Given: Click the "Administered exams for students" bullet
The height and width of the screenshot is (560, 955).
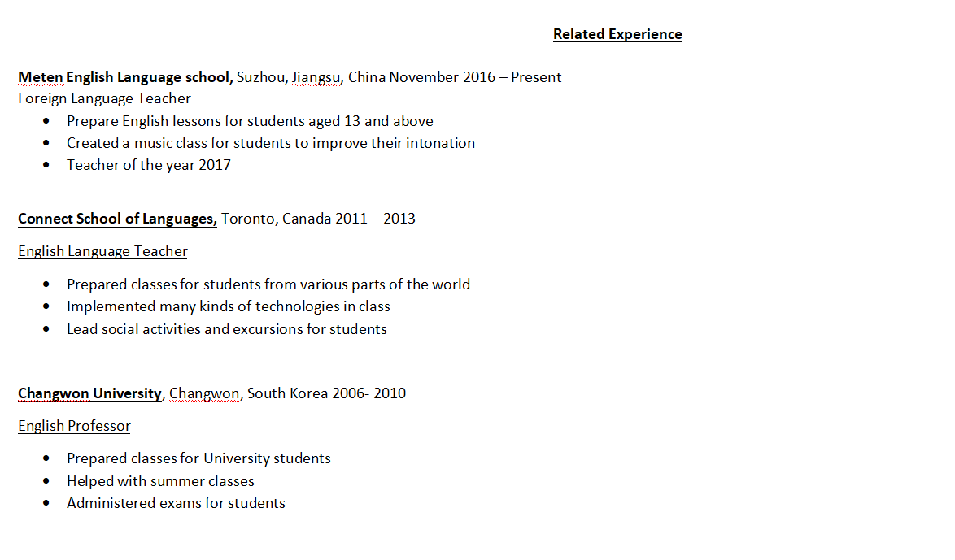Looking at the screenshot, I should (176, 503).
